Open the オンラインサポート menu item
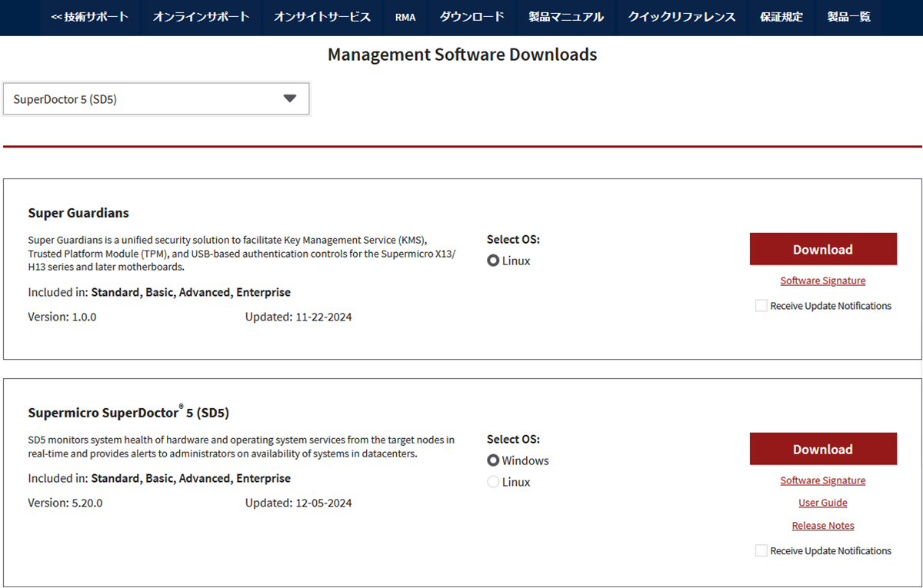Image resolution: width=923 pixels, height=588 pixels. 202,17
